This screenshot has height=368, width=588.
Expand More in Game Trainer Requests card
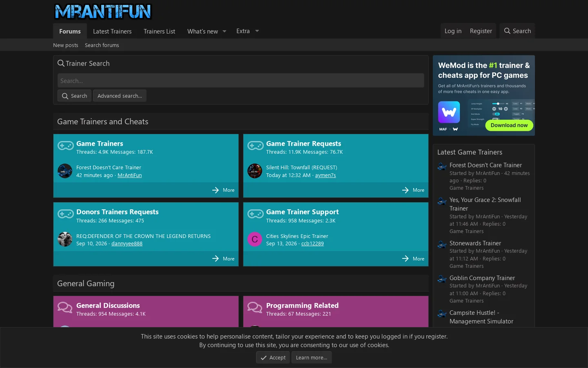413,190
